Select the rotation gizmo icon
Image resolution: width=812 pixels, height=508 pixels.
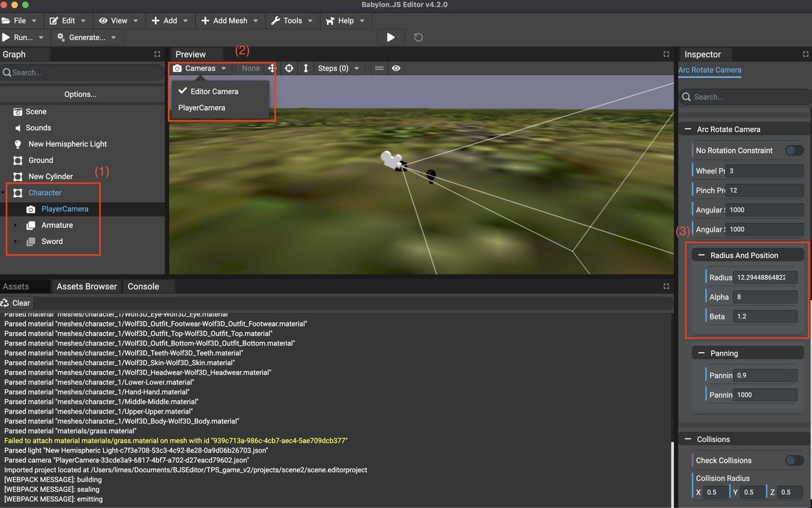pyautogui.click(x=289, y=68)
